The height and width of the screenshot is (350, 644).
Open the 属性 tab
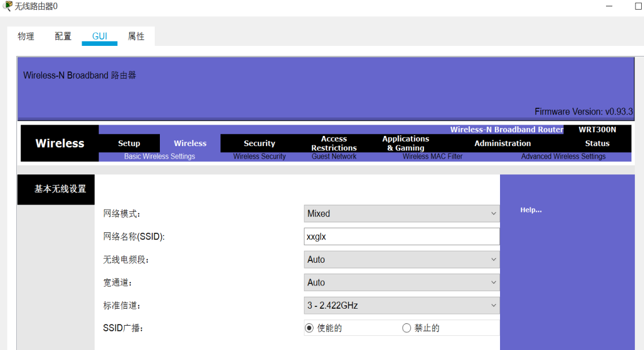coord(136,36)
